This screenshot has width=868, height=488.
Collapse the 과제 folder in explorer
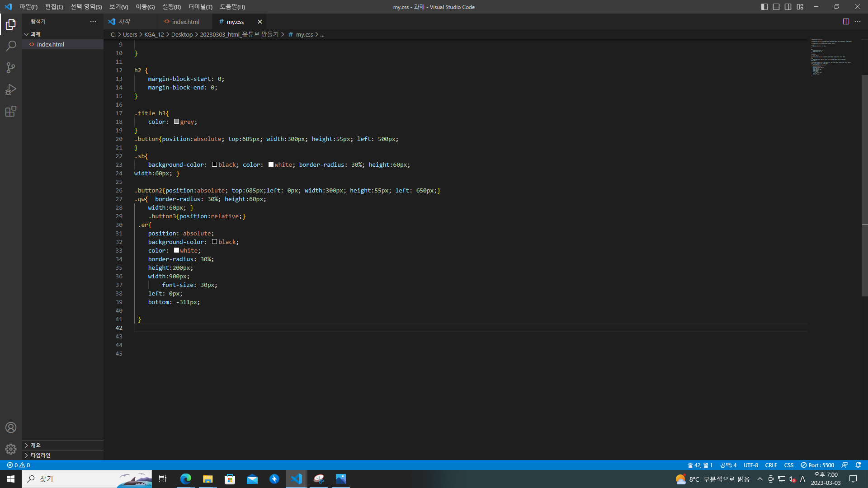coord(35,34)
